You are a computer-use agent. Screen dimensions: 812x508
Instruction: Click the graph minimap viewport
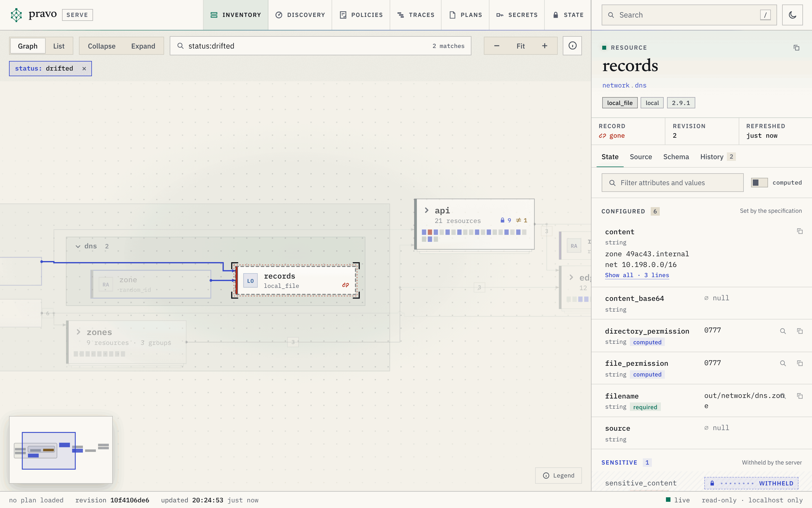coord(49,450)
